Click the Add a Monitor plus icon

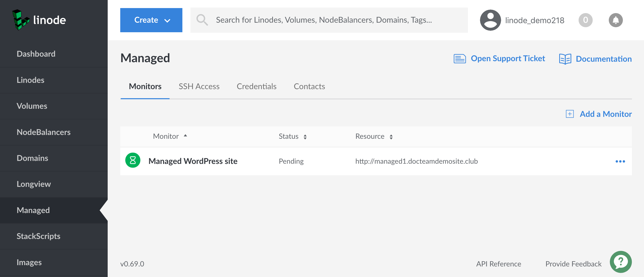(x=570, y=114)
